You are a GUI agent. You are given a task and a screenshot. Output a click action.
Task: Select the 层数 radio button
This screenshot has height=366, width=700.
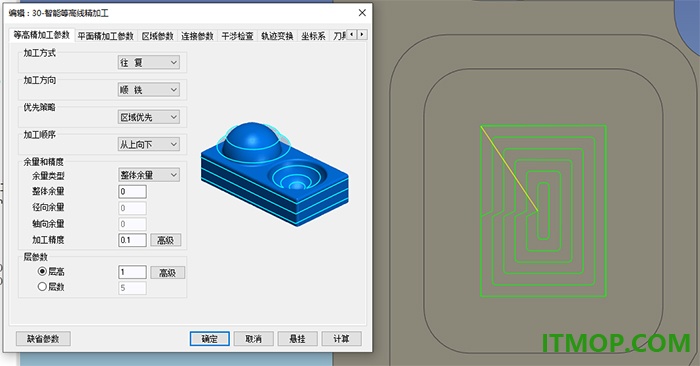42,287
